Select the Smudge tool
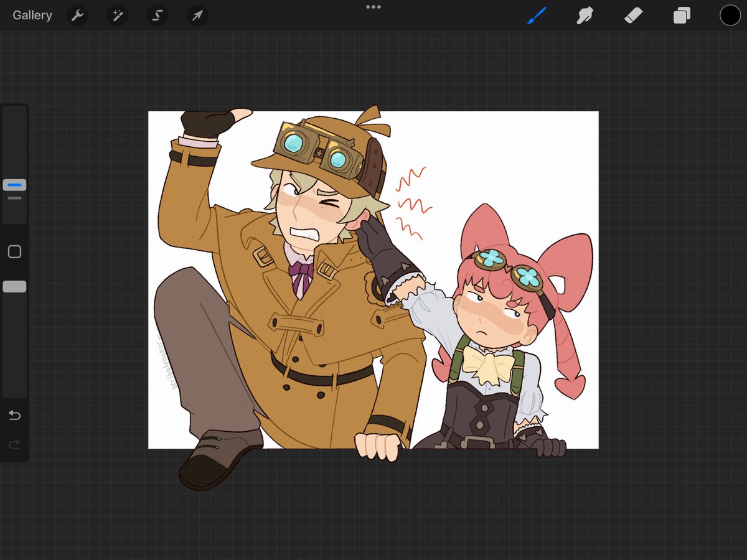This screenshot has width=747, height=560. (x=585, y=15)
